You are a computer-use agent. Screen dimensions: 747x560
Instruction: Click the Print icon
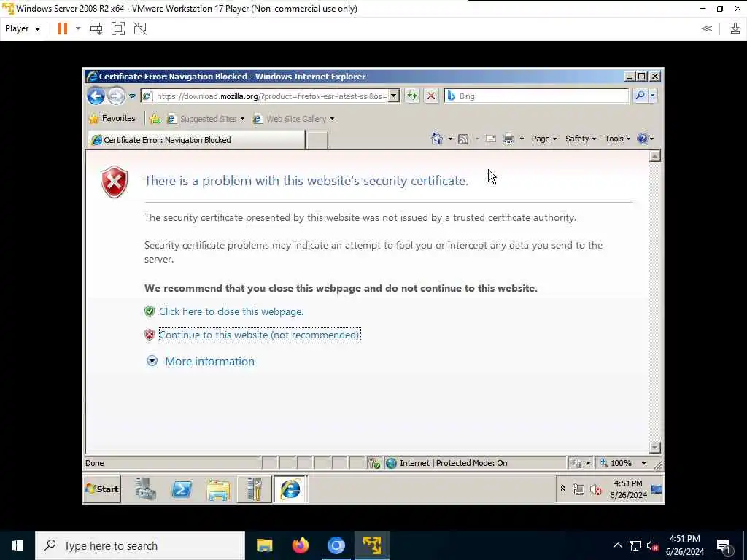tap(508, 139)
